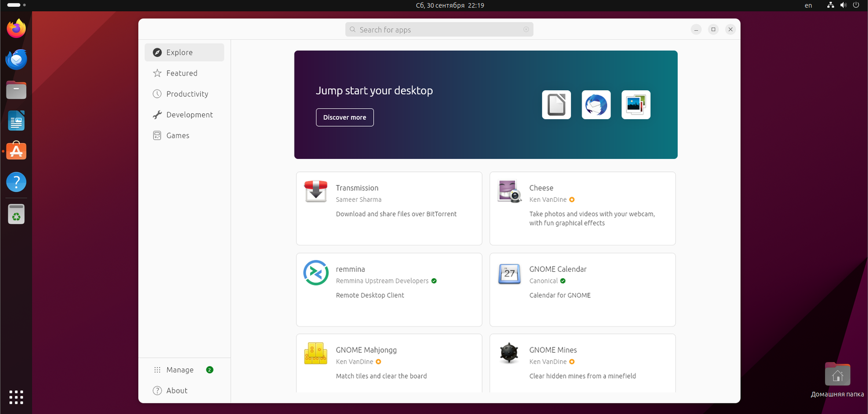Click 'Download and share files over BitTorrent' text
868x414 pixels.
(x=396, y=214)
